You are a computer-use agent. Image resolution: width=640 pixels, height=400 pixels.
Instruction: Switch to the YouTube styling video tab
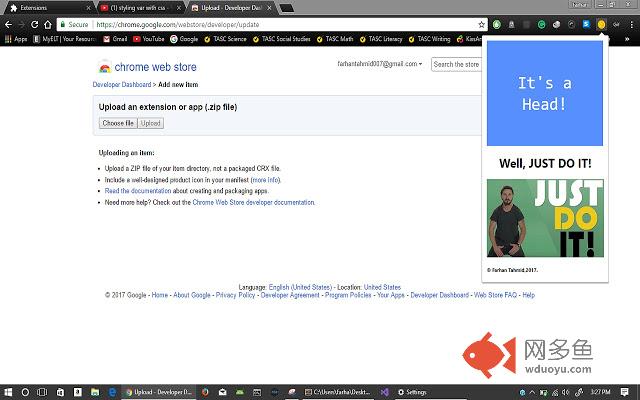point(141,8)
